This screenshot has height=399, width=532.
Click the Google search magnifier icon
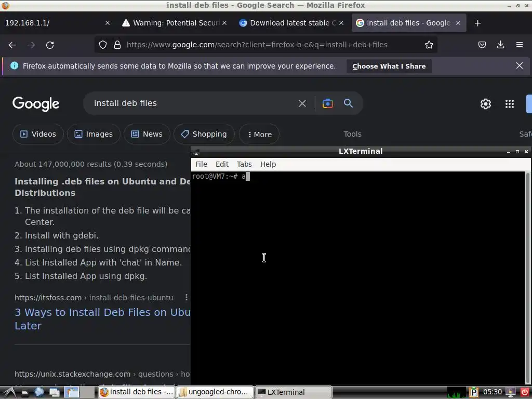[x=349, y=103]
